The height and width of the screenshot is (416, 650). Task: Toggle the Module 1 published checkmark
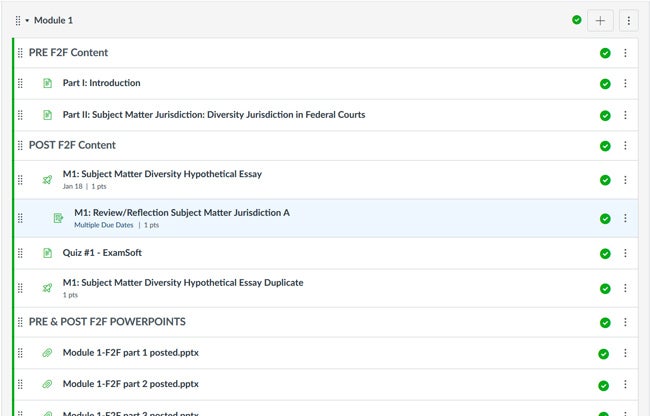coord(577,20)
